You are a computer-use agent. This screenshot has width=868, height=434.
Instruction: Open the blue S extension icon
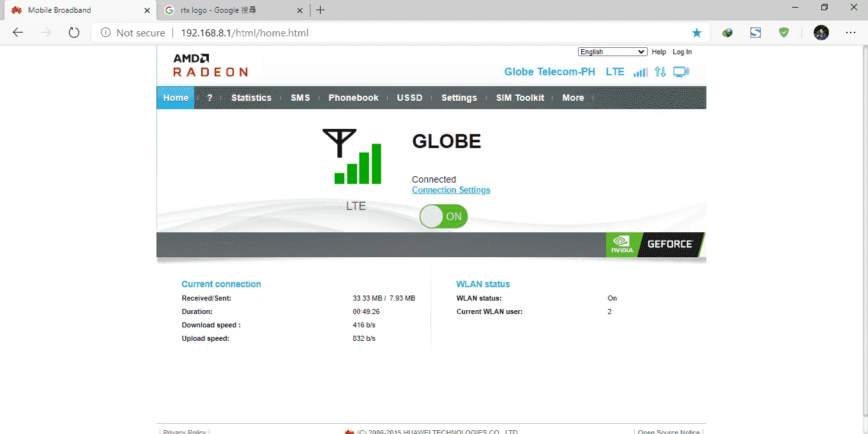pos(756,33)
